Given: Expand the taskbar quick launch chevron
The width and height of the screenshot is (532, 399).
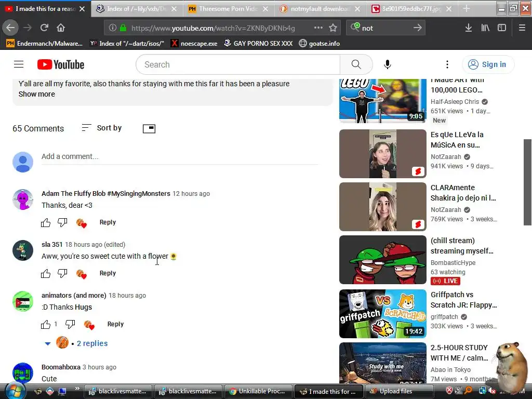Looking at the screenshot, I should pyautogui.click(x=77, y=389).
